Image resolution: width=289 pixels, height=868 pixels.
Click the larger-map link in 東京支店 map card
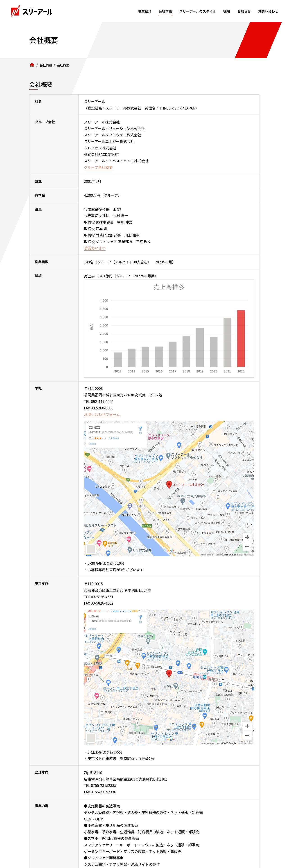pyautogui.click(x=93, y=629)
